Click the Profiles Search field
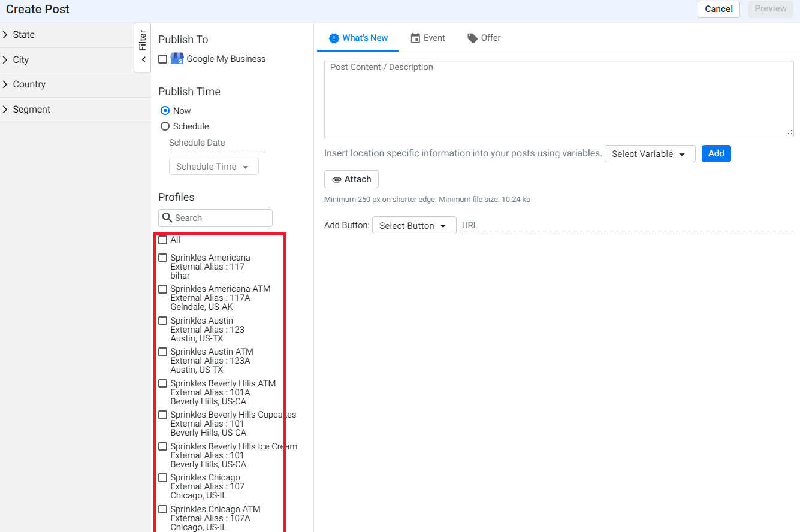800x532 pixels. [215, 218]
